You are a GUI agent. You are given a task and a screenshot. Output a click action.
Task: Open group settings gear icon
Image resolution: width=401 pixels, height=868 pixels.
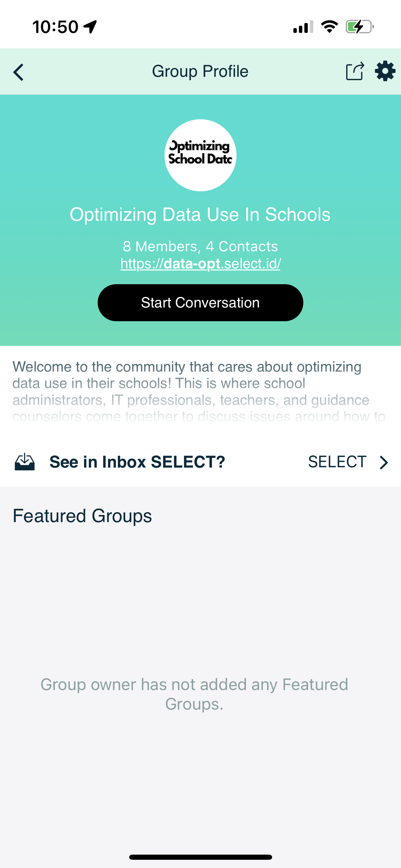385,71
